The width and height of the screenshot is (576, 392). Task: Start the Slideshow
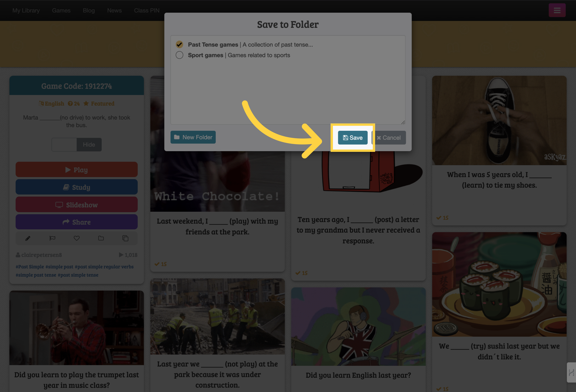[x=77, y=205]
